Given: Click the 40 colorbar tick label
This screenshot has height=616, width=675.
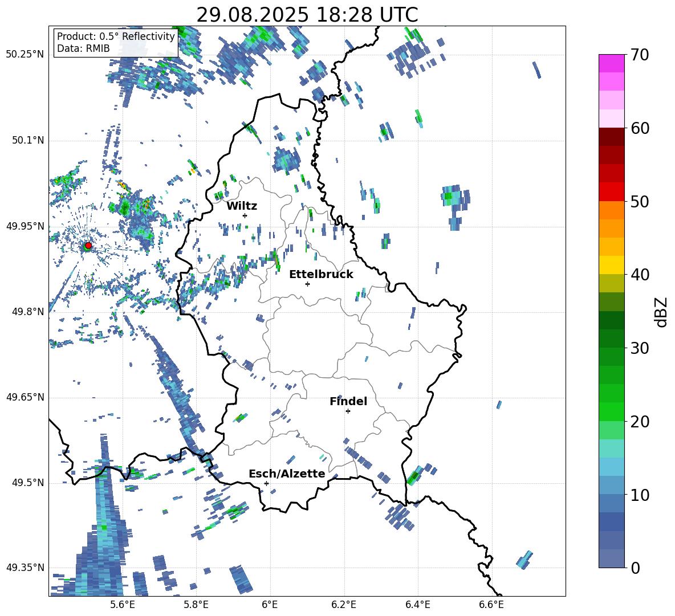Looking at the screenshot, I should coord(640,275).
